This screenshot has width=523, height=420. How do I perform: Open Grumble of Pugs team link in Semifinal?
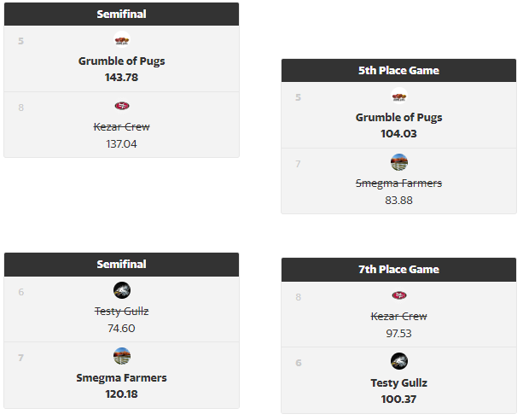click(121, 61)
